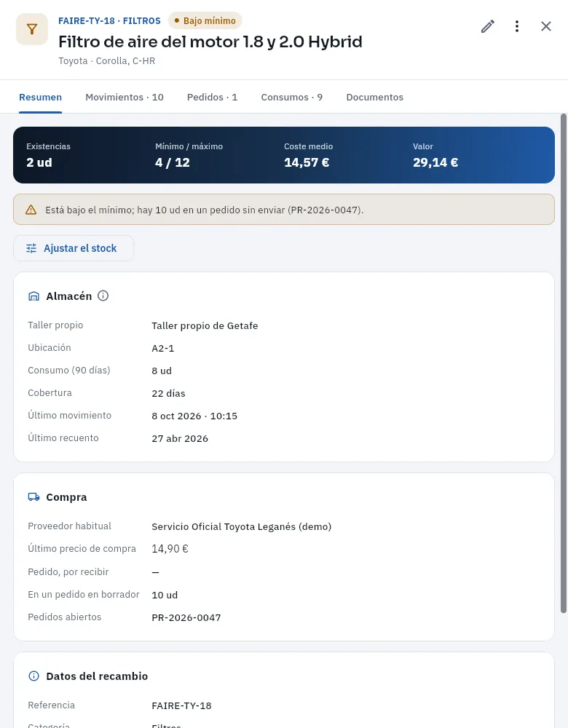
Task: Close the part detail panel
Action: click(546, 26)
